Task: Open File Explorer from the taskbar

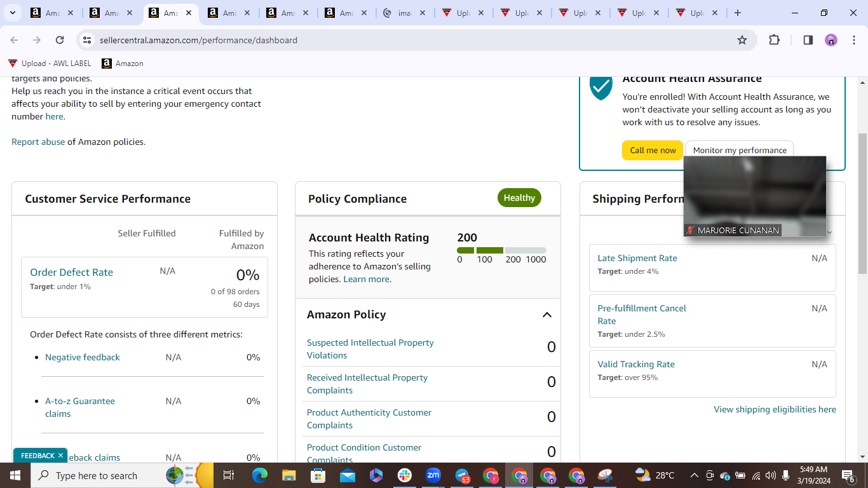Action: (x=289, y=475)
